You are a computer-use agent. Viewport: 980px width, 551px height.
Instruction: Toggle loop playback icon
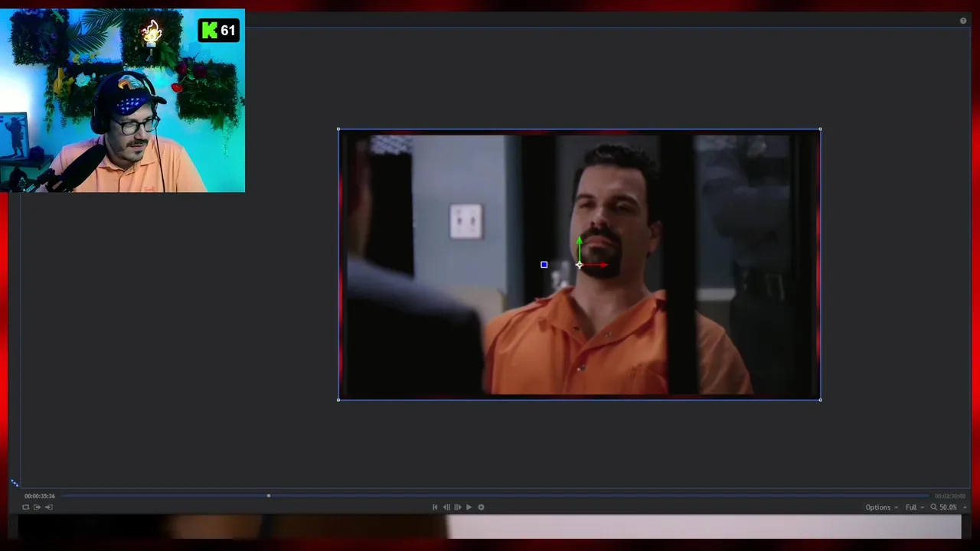point(25,507)
